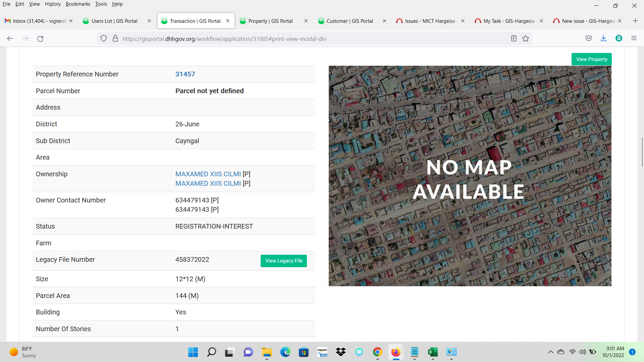This screenshot has height=362, width=644.
Task: Open the Amazon taskbar icon
Action: [322, 352]
